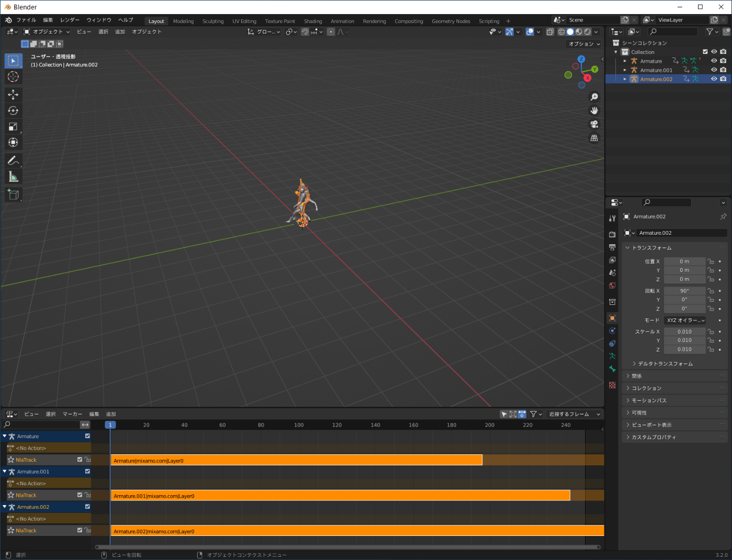The image size is (732, 560).
Task: Select the Armature.001|mixamo.com|Layer0 NLA strip
Action: [x=340, y=495]
